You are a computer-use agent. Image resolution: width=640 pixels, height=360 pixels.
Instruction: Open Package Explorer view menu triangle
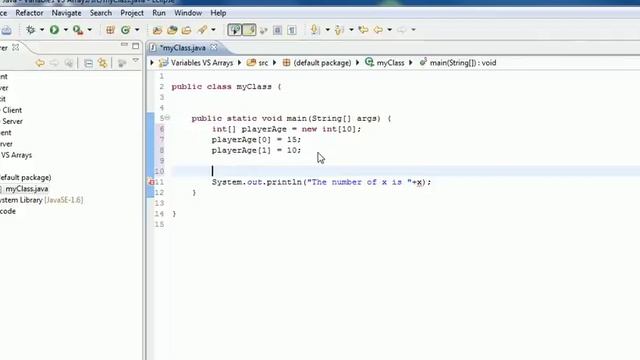pos(136,61)
